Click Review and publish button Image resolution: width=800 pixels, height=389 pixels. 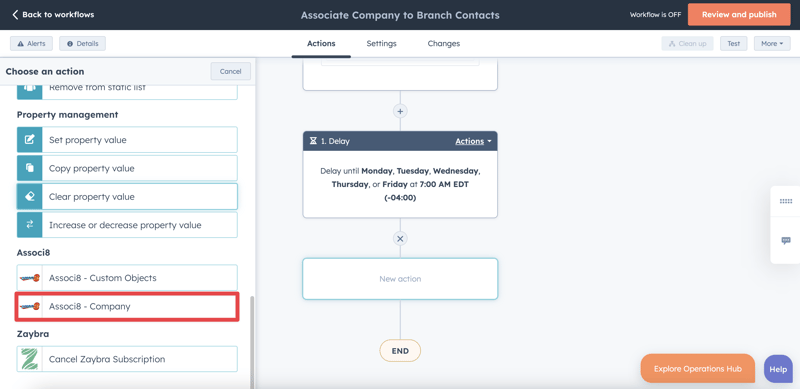739,15
